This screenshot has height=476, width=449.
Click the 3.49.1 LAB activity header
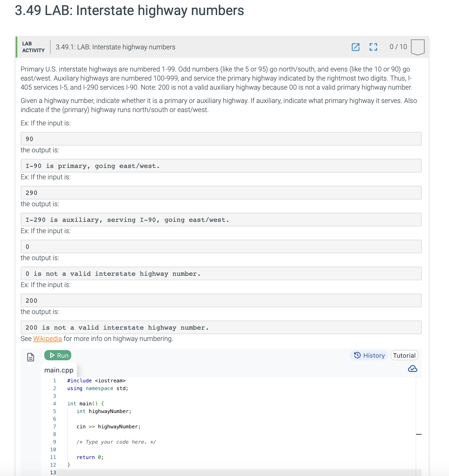[x=115, y=47]
